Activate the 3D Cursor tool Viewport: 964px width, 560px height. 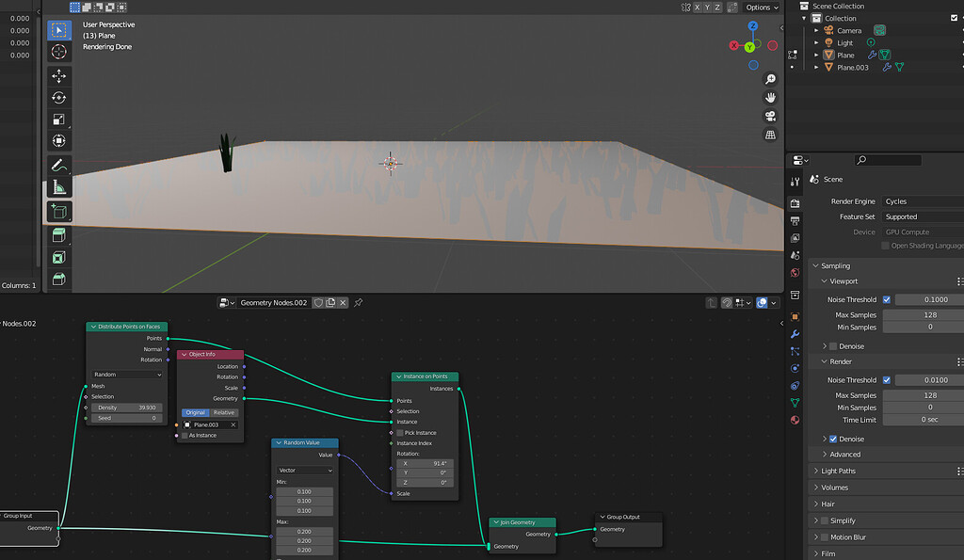point(59,52)
